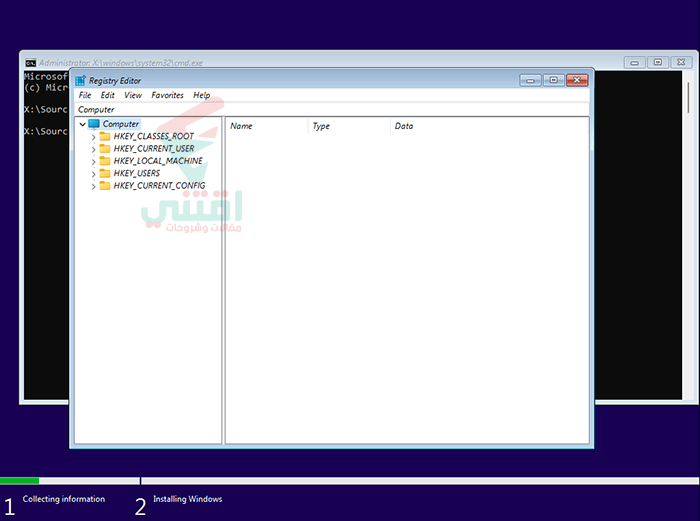Click the Type column header
Viewport: 700px width, 521px height.
[x=349, y=126]
